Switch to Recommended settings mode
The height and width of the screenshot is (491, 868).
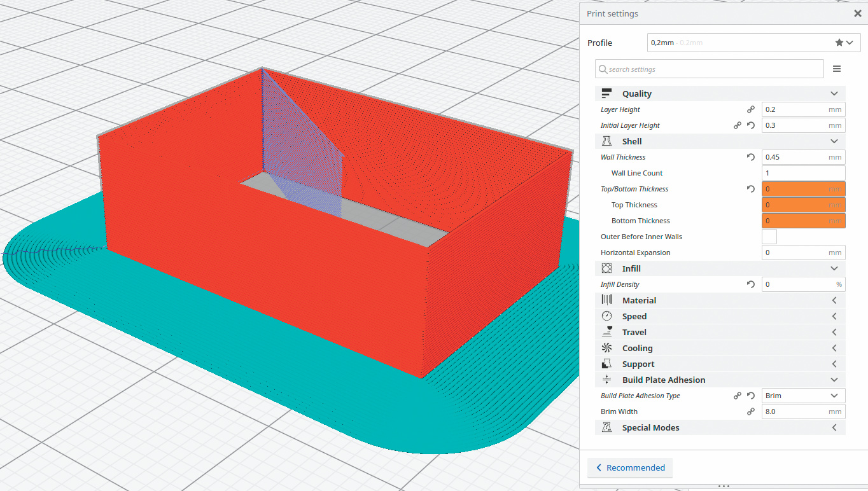tap(629, 467)
